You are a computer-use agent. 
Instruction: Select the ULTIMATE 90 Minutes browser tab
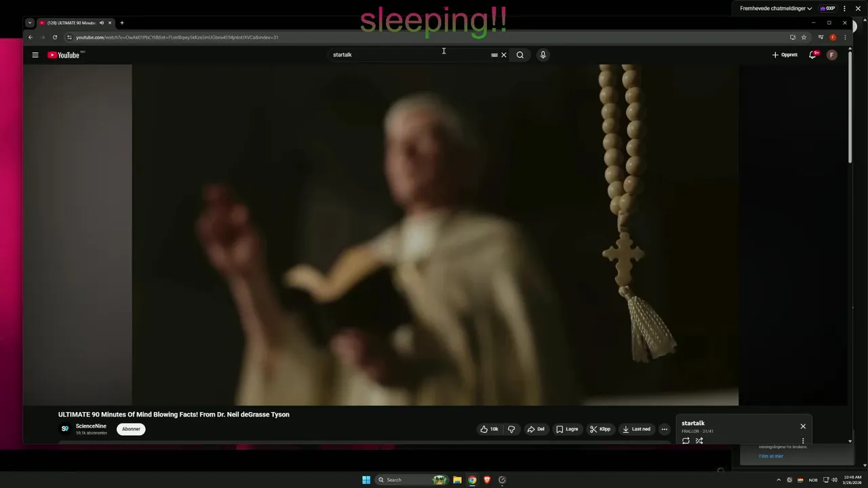(x=75, y=23)
